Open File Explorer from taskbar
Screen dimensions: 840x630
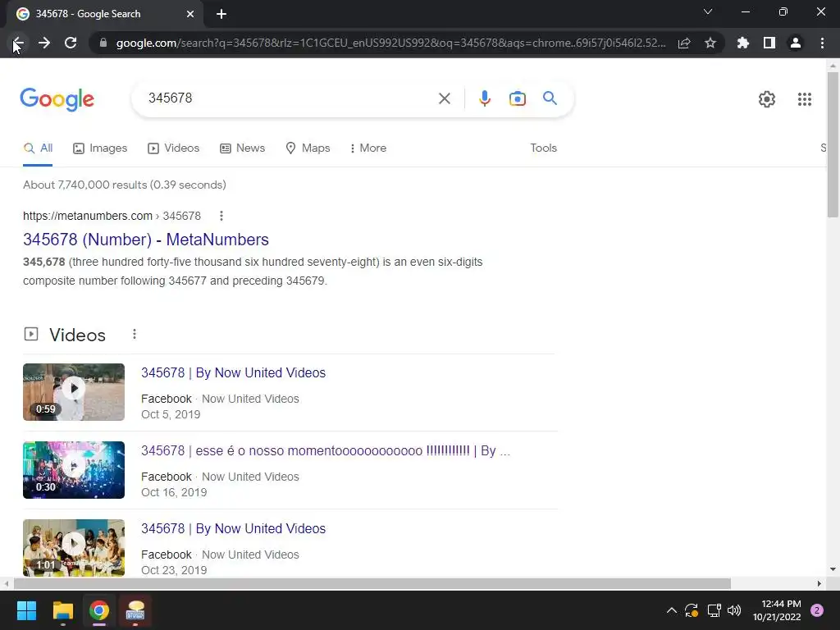(62, 610)
